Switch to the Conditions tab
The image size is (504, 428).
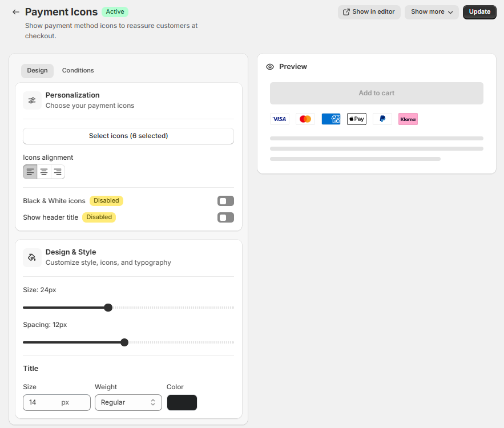pyautogui.click(x=78, y=71)
